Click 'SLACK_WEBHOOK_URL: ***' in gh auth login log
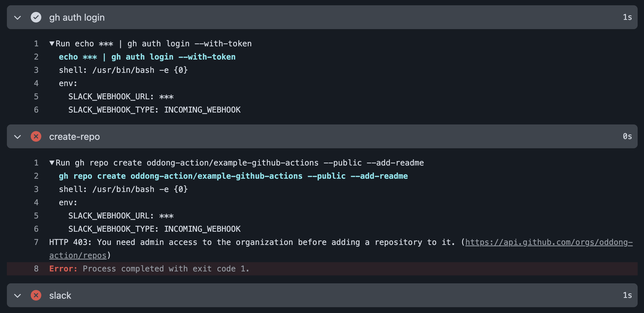Screen dimensions: 644x313 point(121,97)
